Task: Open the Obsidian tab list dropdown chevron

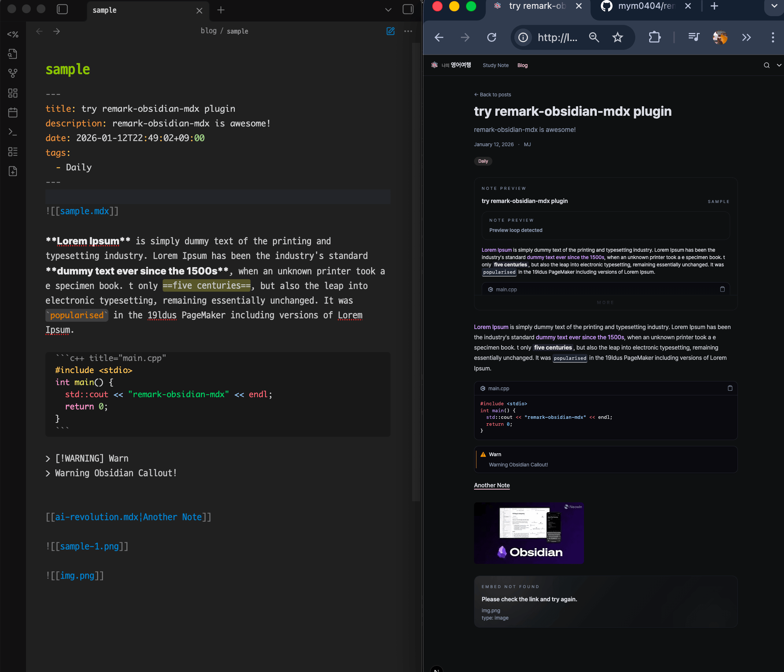Action: pos(388,10)
